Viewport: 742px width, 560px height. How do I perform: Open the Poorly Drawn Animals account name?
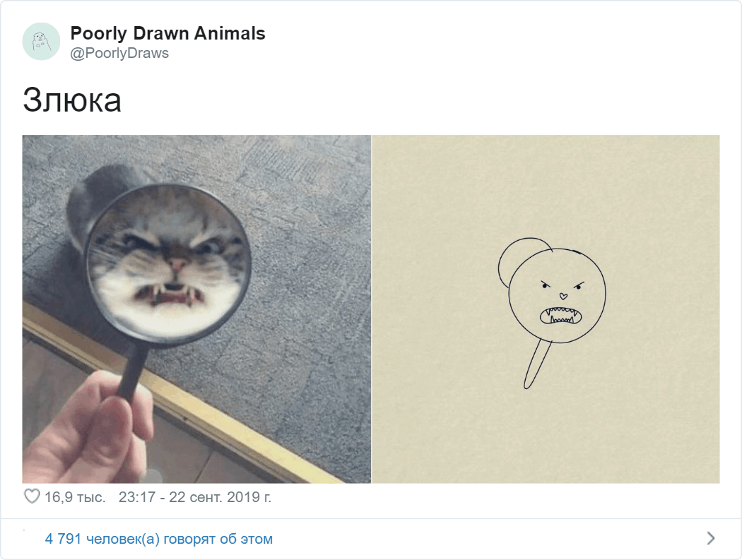click(167, 34)
